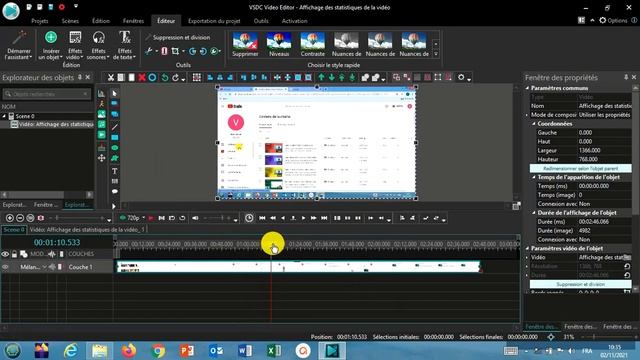Open the Effets de texte icon

124,37
